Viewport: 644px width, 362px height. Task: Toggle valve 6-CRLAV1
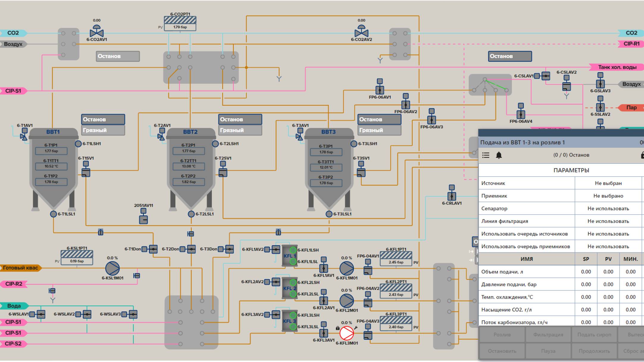452,196
